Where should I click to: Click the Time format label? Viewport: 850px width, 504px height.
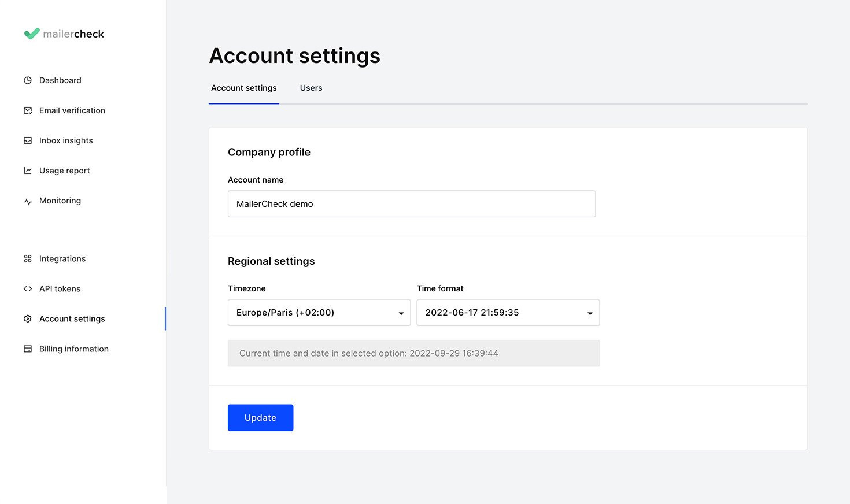(440, 288)
